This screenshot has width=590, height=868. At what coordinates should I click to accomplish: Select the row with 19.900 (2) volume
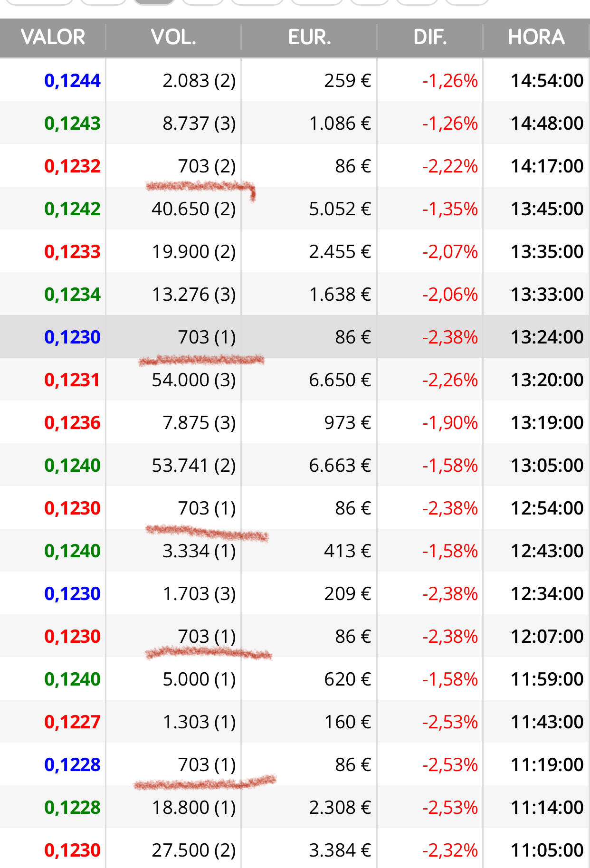pyautogui.click(x=295, y=251)
